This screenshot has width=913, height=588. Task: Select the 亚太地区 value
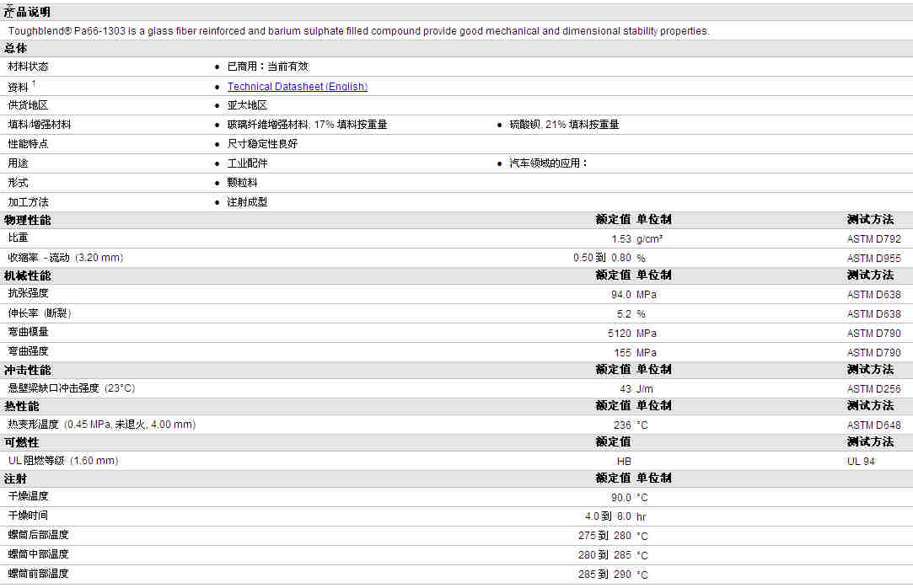pos(247,105)
